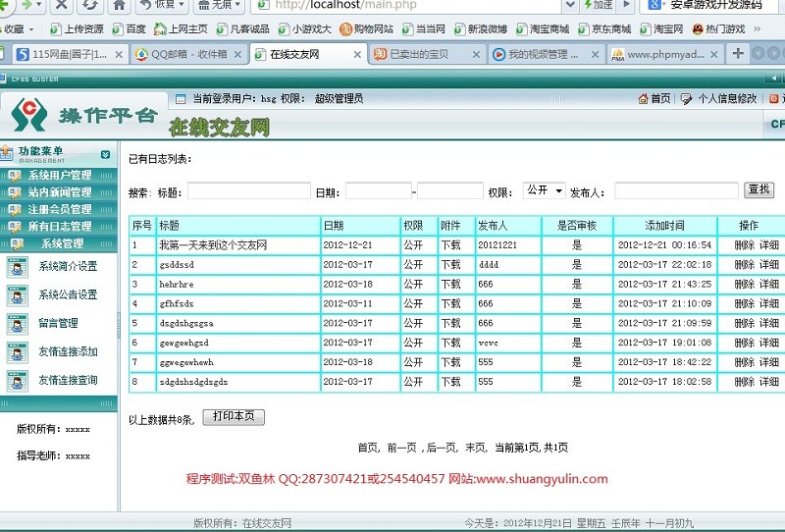Screen dimensions: 785x532
Task: Open the 权限 dropdown showing 公开
Action: pos(545,190)
